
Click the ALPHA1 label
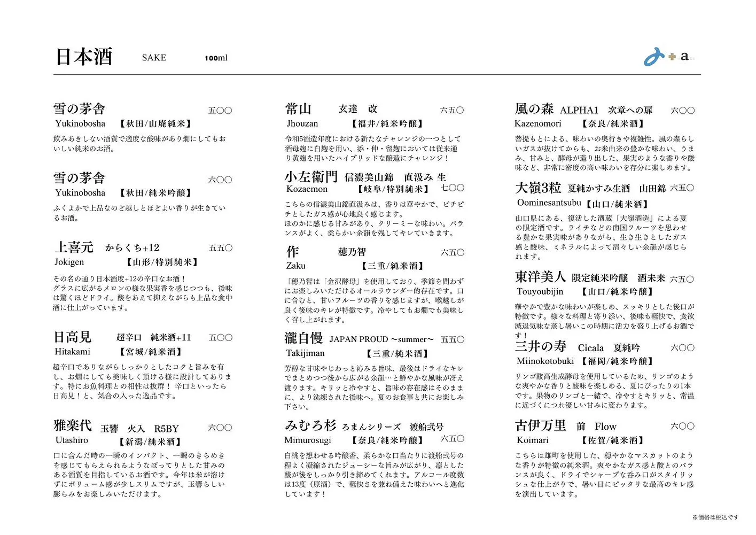pyautogui.click(x=579, y=110)
